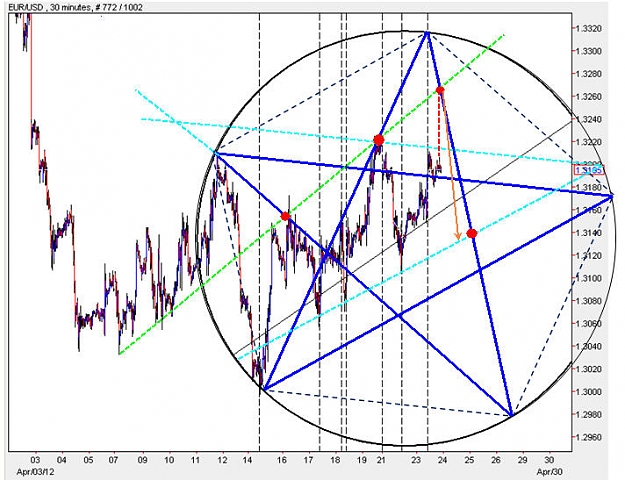Click the 17 date axis label
Image resolution: width=625 pixels, height=480 pixels.
click(x=308, y=460)
